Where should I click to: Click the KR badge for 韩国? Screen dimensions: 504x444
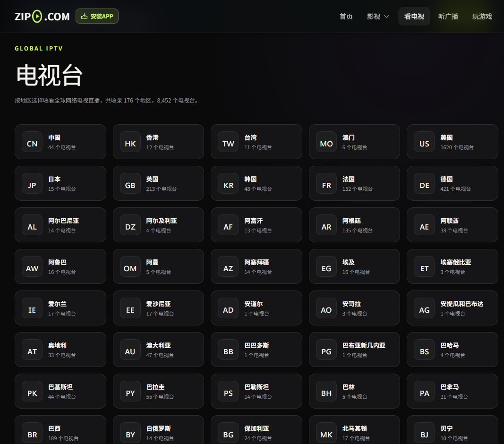tap(228, 183)
